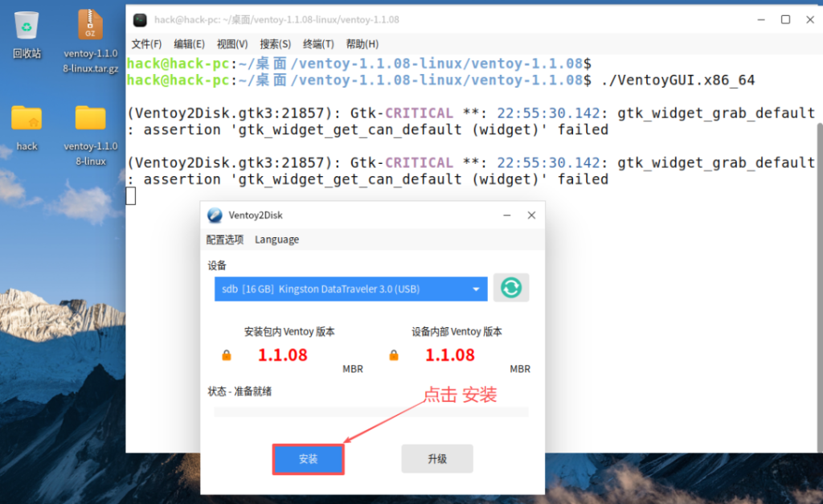The height and width of the screenshot is (504, 823).
Task: Open the 搜索(S) menu
Action: click(x=274, y=43)
